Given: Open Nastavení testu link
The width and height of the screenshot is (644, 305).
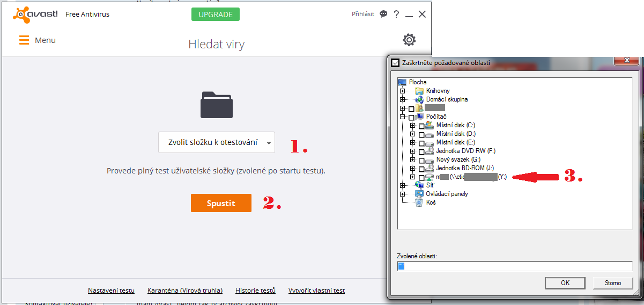Looking at the screenshot, I should pyautogui.click(x=111, y=291).
